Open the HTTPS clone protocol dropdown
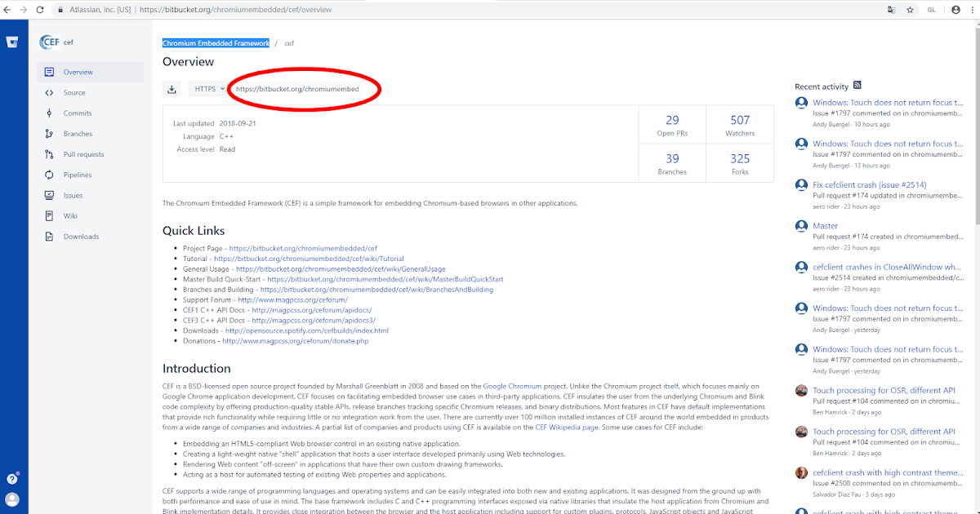Image resolution: width=980 pixels, height=514 pixels. [207, 89]
